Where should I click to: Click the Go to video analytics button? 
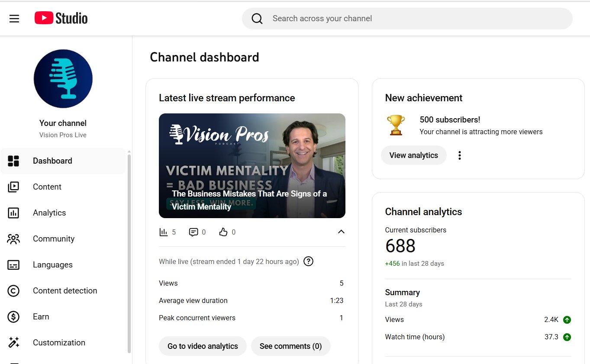[202, 346]
